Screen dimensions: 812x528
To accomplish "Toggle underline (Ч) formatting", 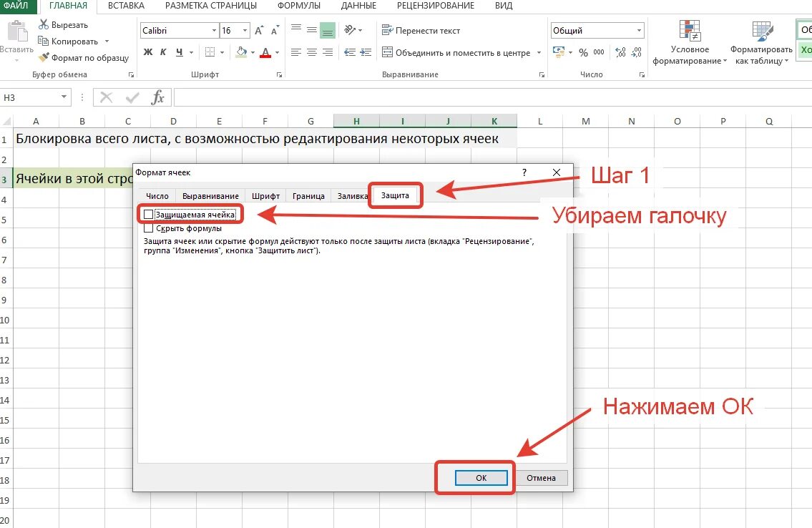I will (179, 52).
